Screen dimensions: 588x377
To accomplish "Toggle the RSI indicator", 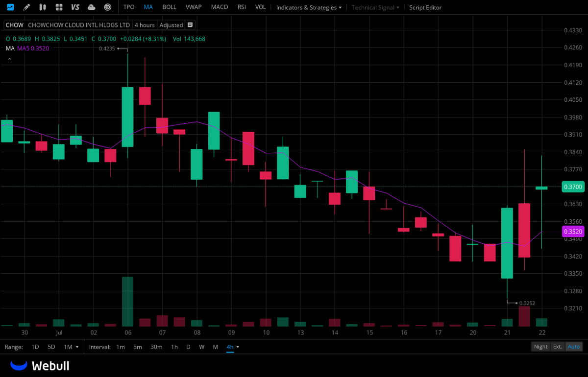I will click(x=242, y=7).
